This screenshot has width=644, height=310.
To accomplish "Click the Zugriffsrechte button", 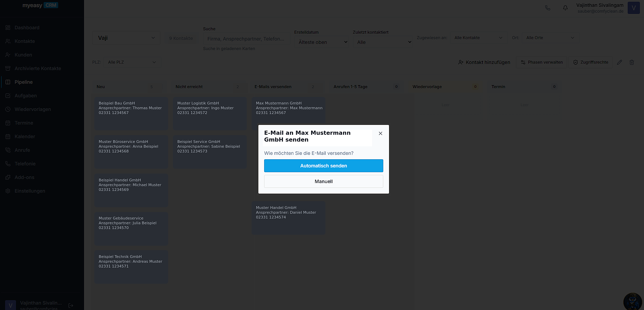I will coord(591,62).
